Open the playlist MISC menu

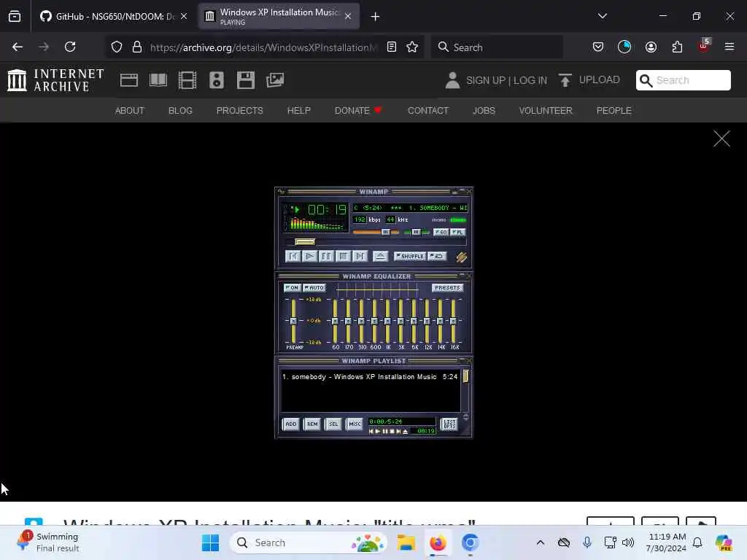(355, 424)
